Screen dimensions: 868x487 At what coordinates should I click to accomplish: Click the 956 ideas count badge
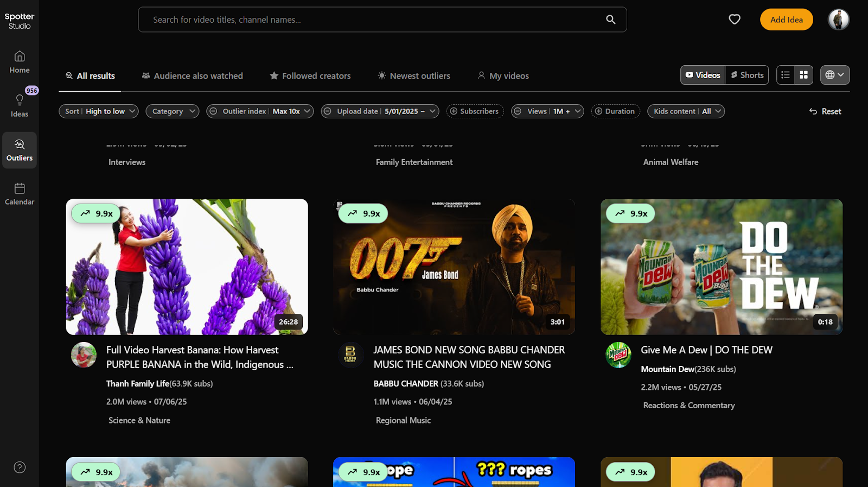pyautogui.click(x=32, y=91)
